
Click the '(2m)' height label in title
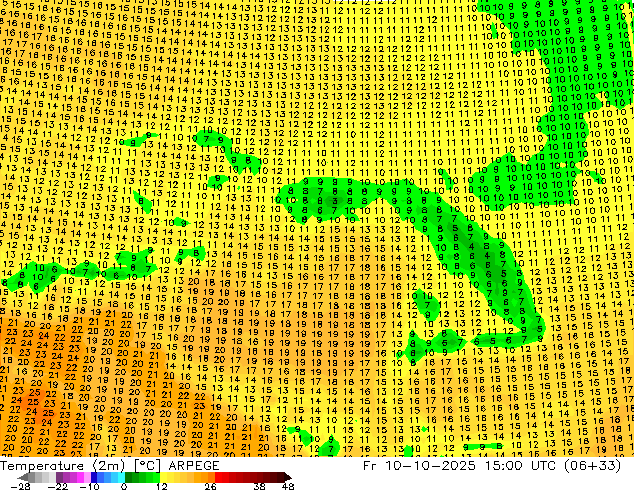click(x=108, y=466)
